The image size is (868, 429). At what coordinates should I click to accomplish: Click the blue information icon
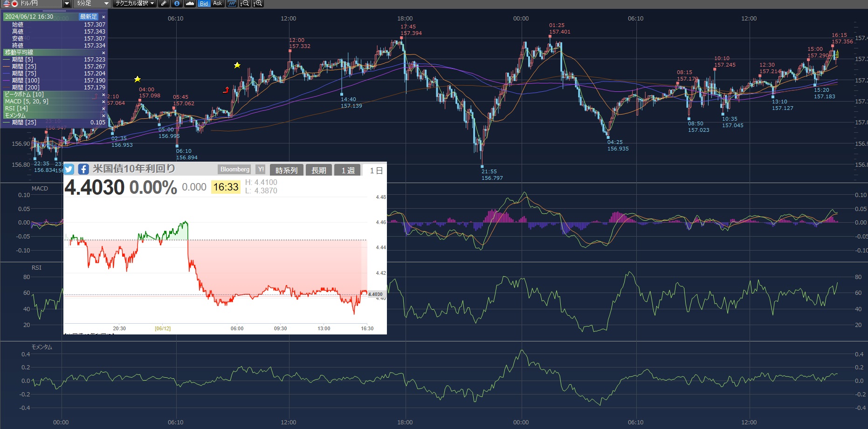click(x=177, y=3)
